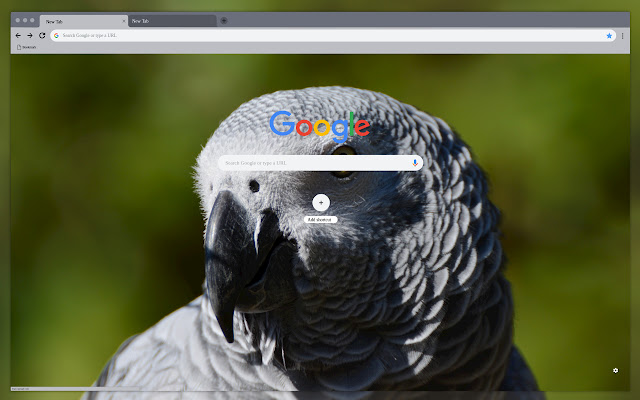This screenshot has width=640, height=400.
Task: Reload the page with refresh icon
Action: 42,36
